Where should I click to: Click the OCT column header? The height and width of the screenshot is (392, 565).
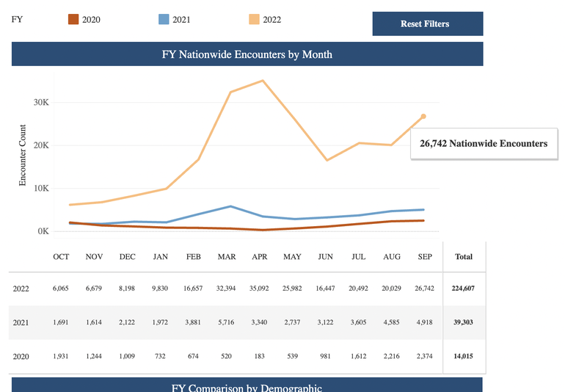pos(61,257)
